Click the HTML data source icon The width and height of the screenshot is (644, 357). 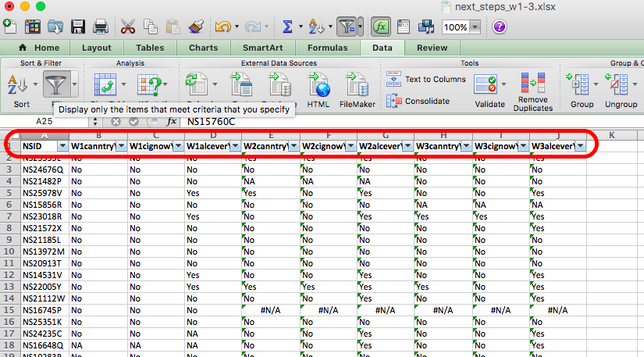click(318, 84)
